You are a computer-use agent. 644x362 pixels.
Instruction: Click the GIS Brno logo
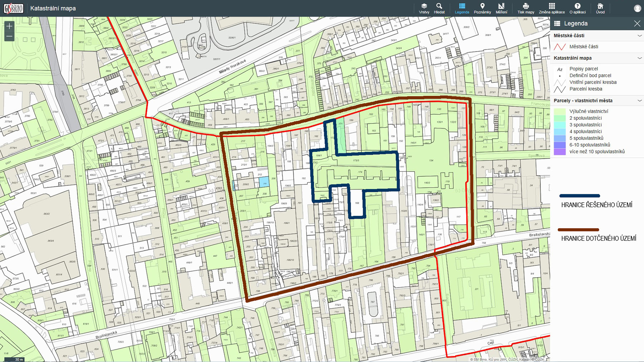click(x=14, y=8)
